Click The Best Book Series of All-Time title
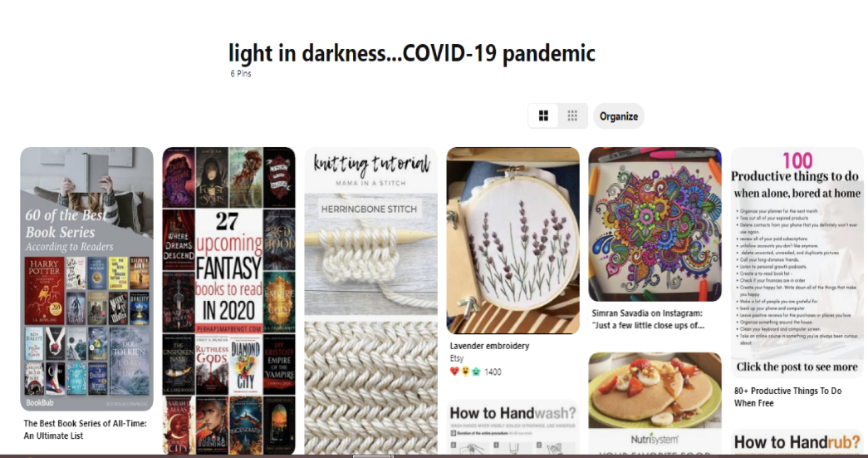The width and height of the screenshot is (868, 458). pos(86,429)
